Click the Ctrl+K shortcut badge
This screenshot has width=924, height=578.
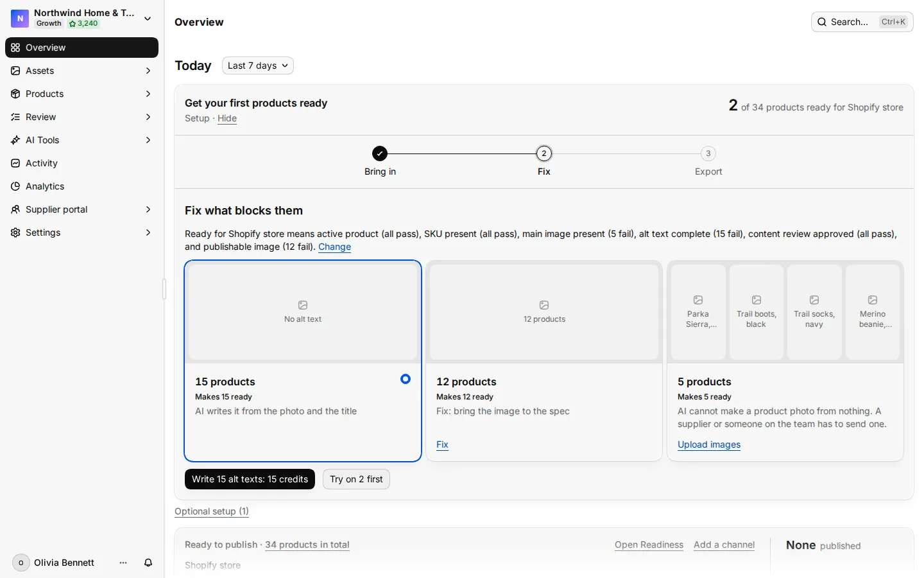tap(893, 22)
